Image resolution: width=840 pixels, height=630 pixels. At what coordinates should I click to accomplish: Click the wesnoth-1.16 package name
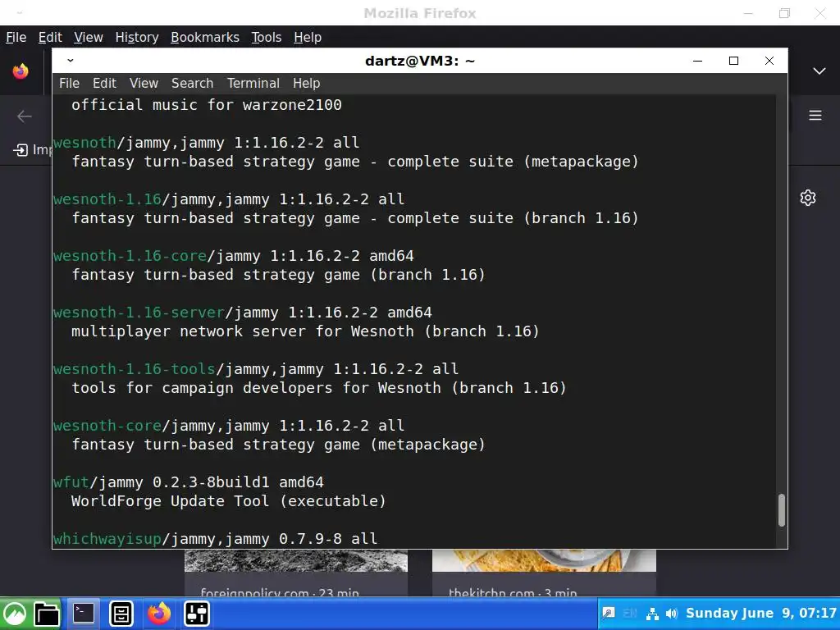pyautogui.click(x=107, y=199)
